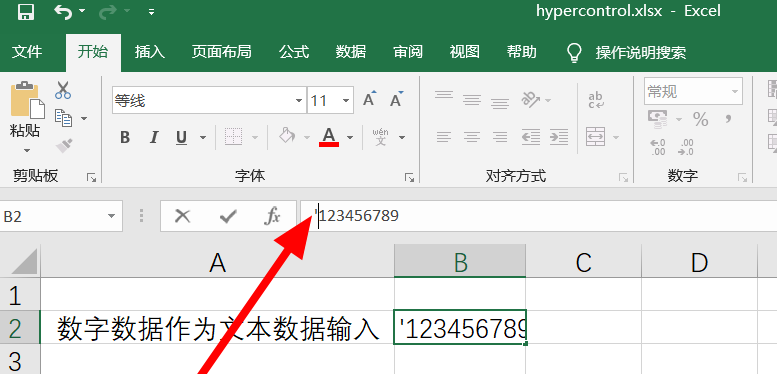Image resolution: width=777 pixels, height=374 pixels.
Task: Apply cell borders button
Action: [233, 137]
